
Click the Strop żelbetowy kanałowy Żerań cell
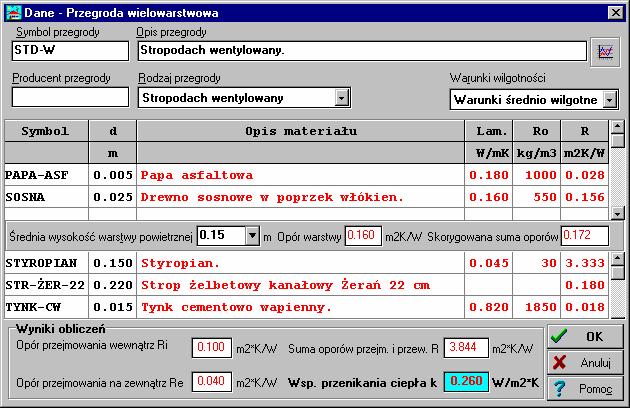point(301,285)
